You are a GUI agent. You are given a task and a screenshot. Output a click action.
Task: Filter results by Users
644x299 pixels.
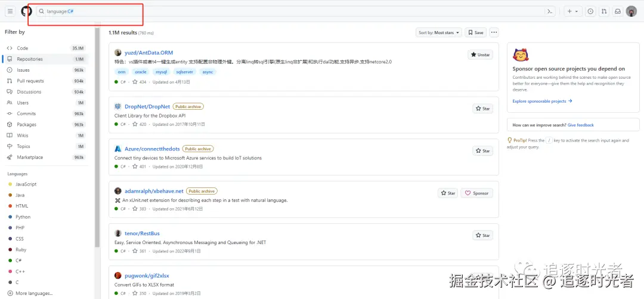(x=46, y=103)
